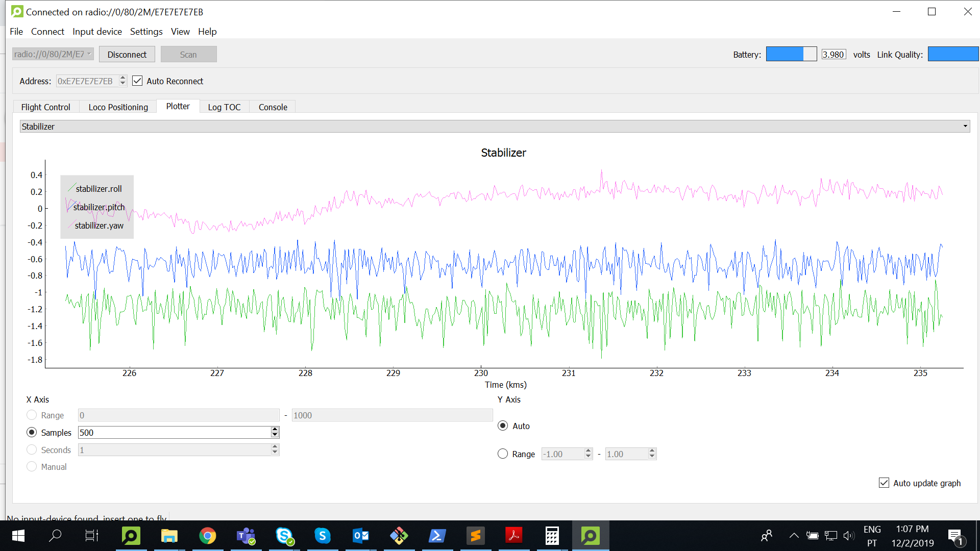Open Outlook from the taskbar
The height and width of the screenshot is (551, 980).
(x=360, y=536)
